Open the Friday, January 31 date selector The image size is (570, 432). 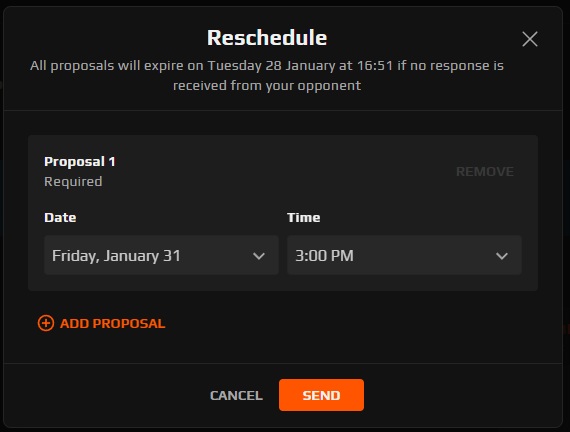tap(161, 255)
